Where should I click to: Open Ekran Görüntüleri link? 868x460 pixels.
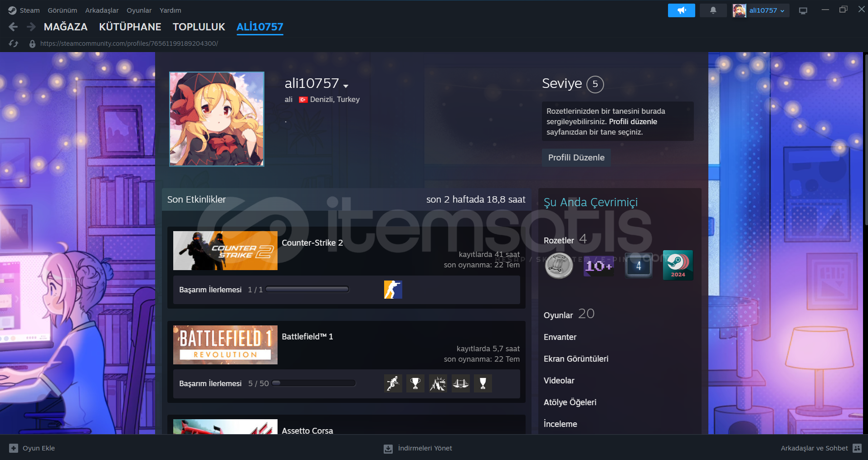pyautogui.click(x=576, y=359)
